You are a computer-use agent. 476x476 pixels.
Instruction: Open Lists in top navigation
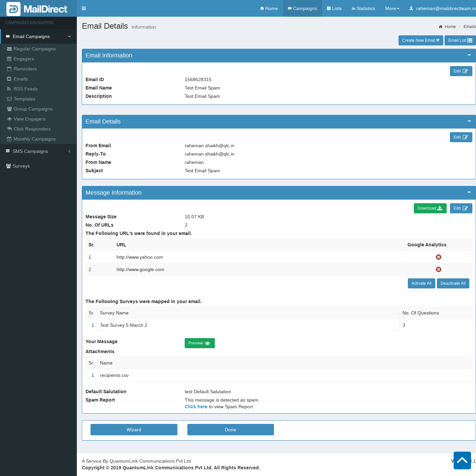click(334, 8)
